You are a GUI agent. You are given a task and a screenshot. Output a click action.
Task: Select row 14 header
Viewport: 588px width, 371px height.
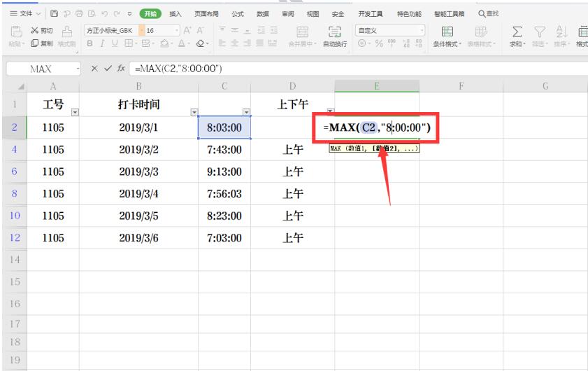15,260
